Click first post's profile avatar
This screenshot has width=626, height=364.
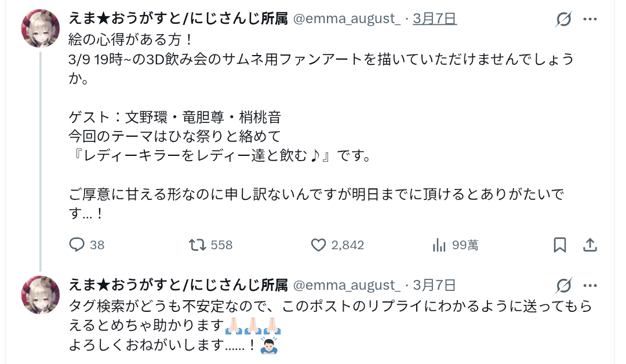point(41,28)
